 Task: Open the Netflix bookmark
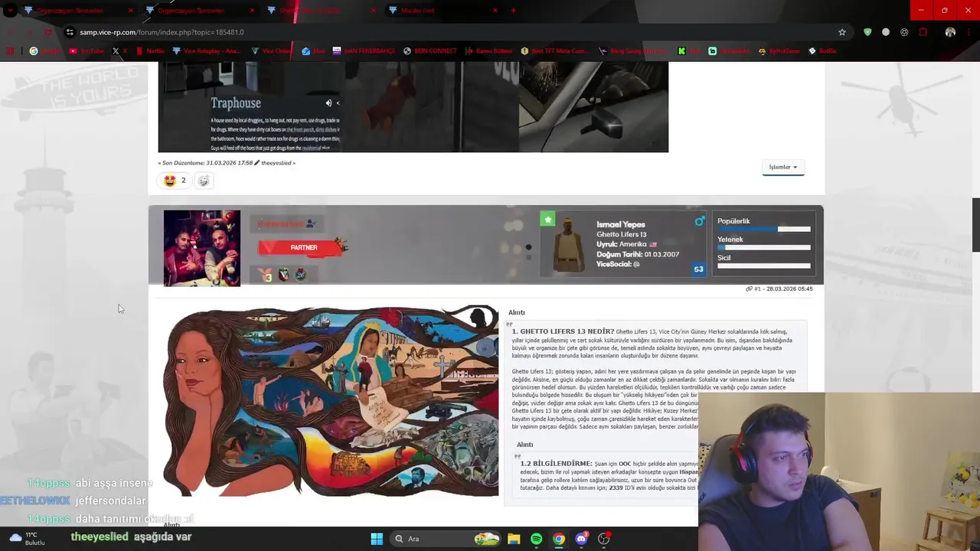[x=149, y=51]
